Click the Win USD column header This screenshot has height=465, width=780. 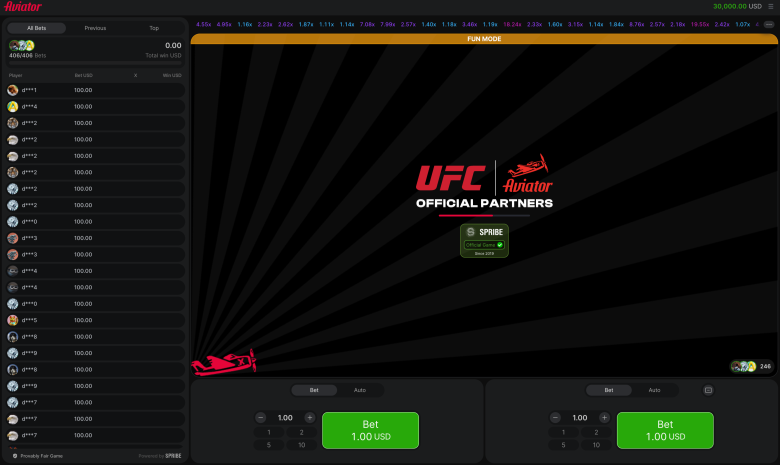(x=172, y=76)
